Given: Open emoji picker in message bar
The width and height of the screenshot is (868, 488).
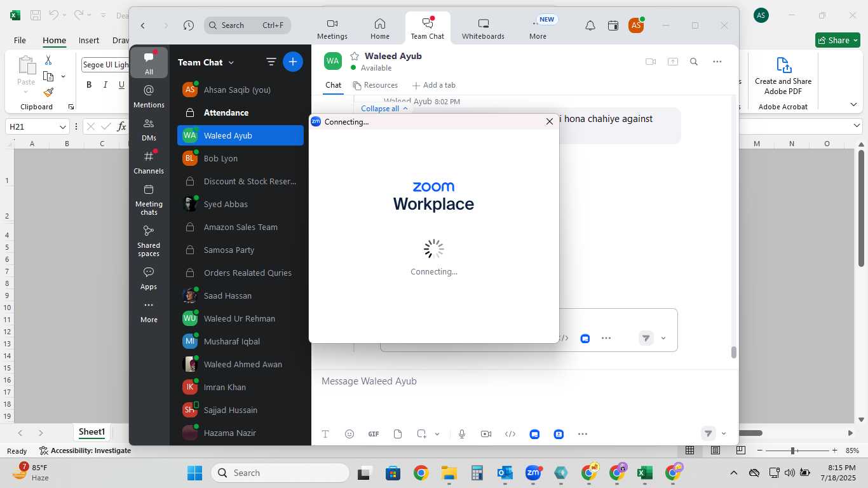Looking at the screenshot, I should click(349, 434).
